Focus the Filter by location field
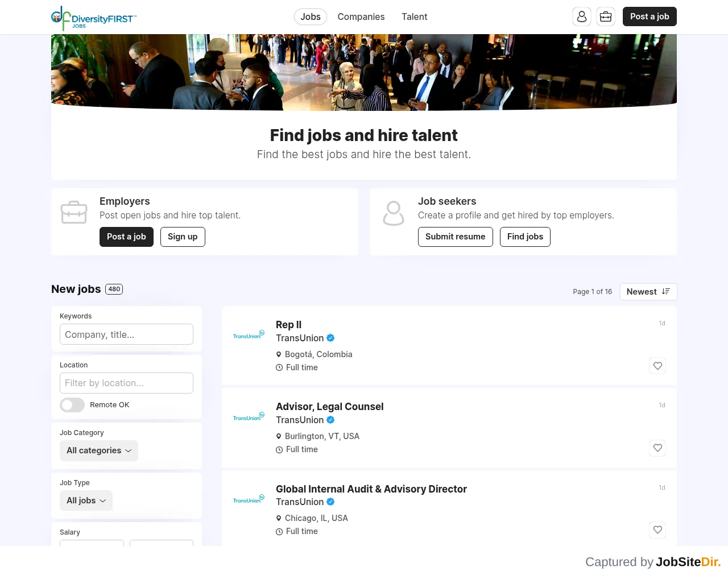This screenshot has width=728, height=579. pos(126,383)
